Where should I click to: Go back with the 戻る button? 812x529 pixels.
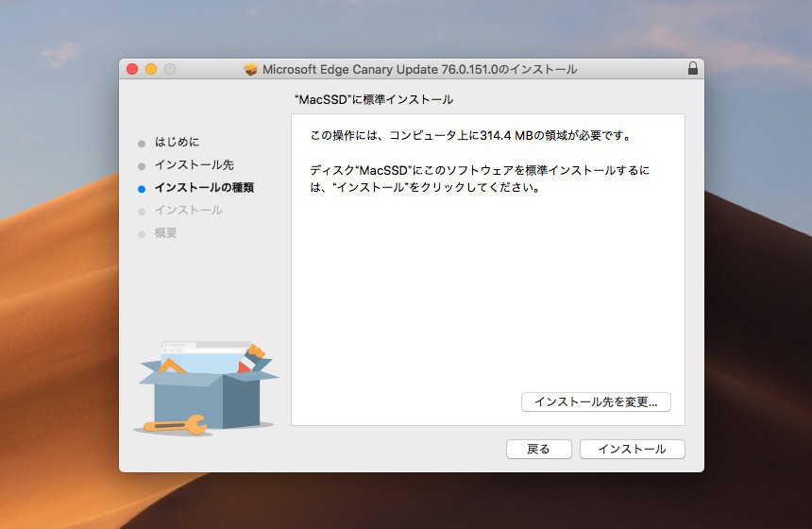[538, 450]
